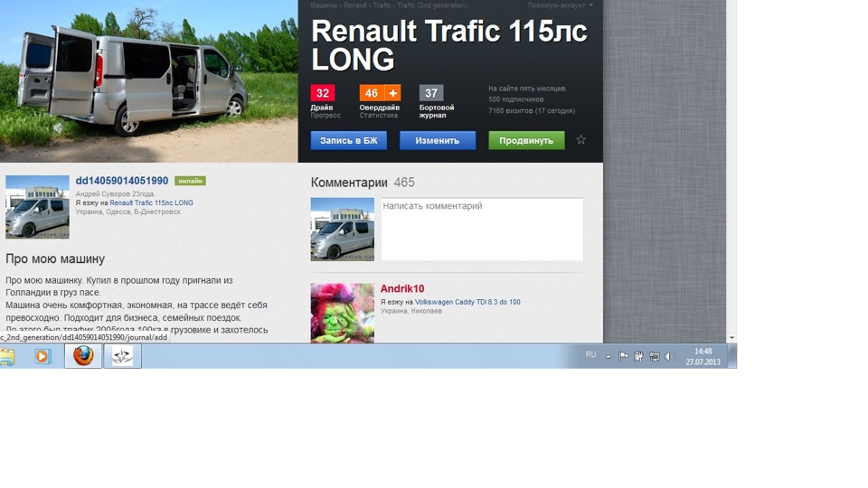
Task: Click the Написать комментарий text field
Action: pyautogui.click(x=482, y=229)
